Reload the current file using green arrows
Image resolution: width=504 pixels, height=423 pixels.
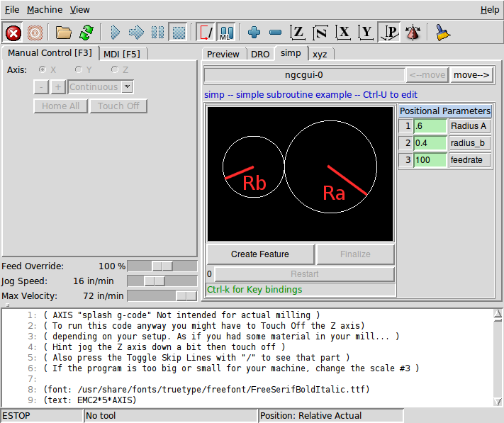(86, 33)
